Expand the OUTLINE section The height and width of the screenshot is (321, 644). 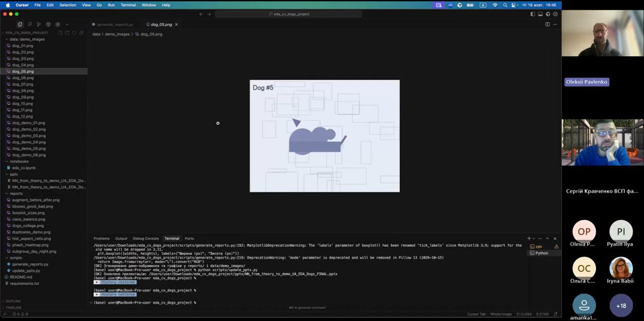pyautogui.click(x=13, y=301)
